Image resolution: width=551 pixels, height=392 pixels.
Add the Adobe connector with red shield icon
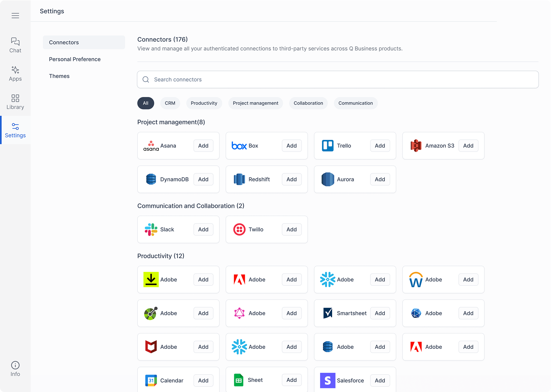tap(203, 347)
